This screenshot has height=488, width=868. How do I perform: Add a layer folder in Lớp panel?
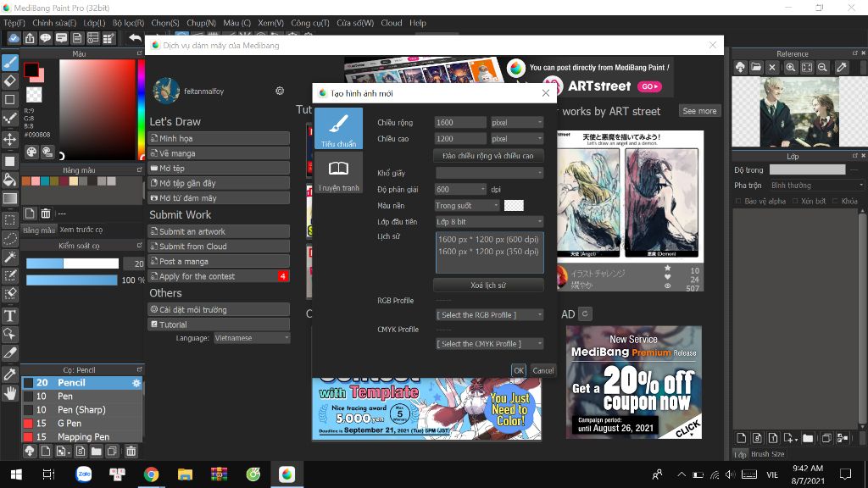(808, 438)
